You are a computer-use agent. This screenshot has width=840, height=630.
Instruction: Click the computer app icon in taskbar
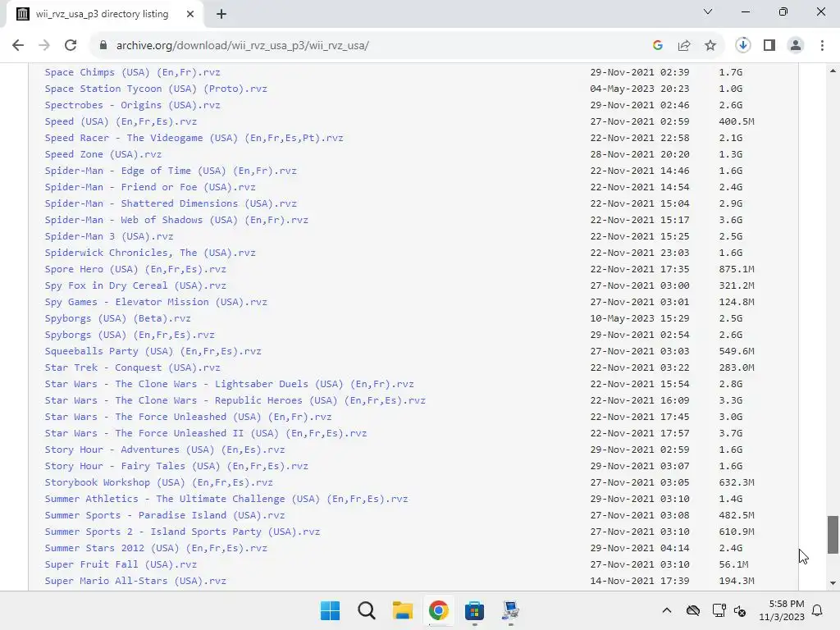pos(510,610)
